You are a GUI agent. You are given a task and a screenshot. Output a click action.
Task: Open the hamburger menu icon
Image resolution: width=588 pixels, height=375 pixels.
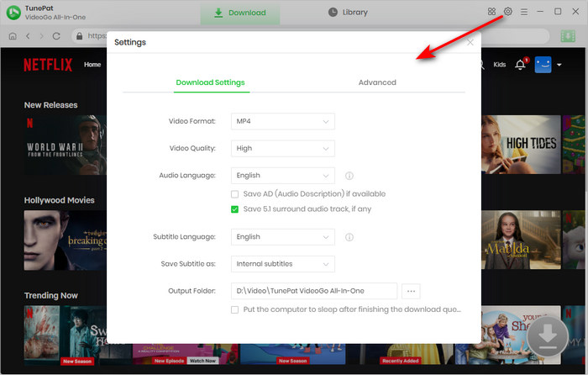[x=524, y=12]
